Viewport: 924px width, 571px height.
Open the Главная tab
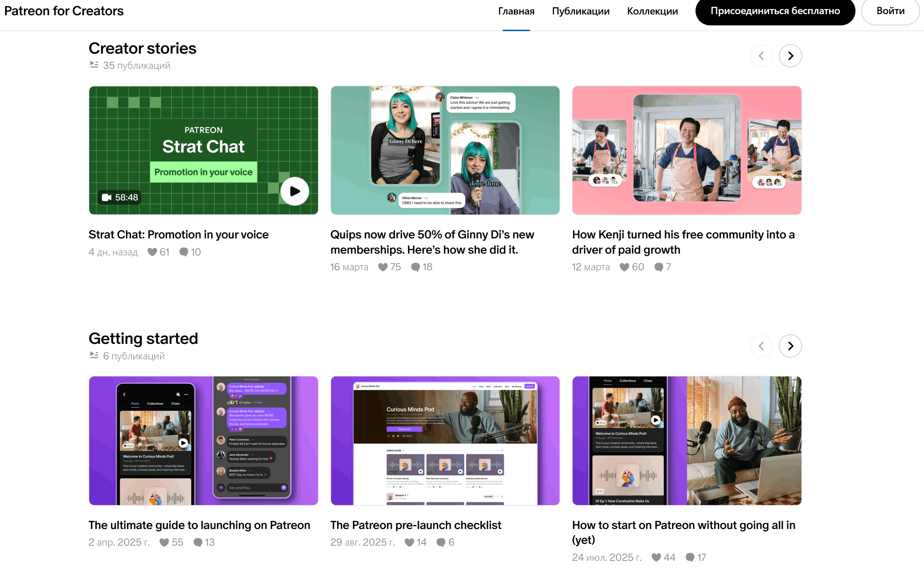(x=516, y=11)
